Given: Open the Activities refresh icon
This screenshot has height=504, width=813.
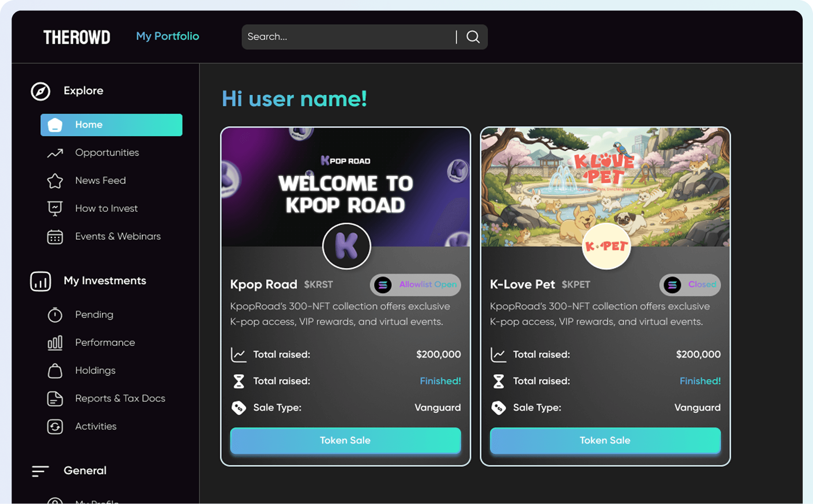Looking at the screenshot, I should [x=55, y=426].
